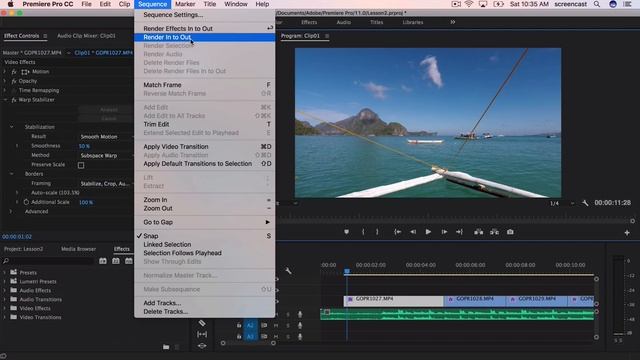Toggle Preserve Scale checkbox
This screenshot has width=640, height=360.
81,165
